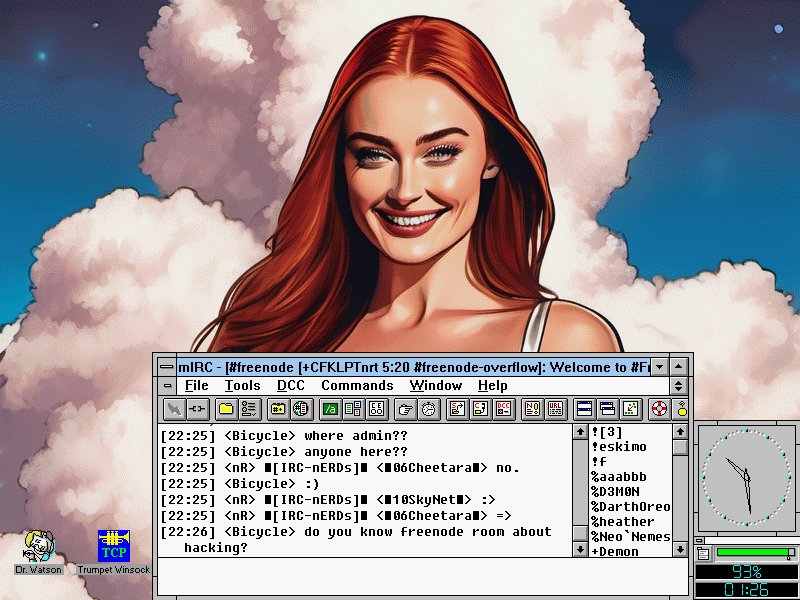The image size is (800, 600).
Task: Click the green battery level bar
Action: 750,552
